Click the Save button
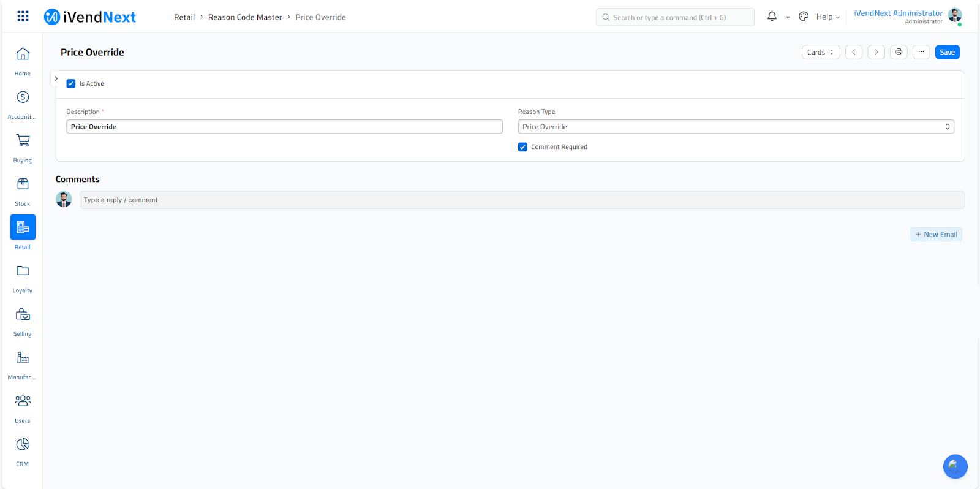The width and height of the screenshot is (980, 489). point(947,52)
